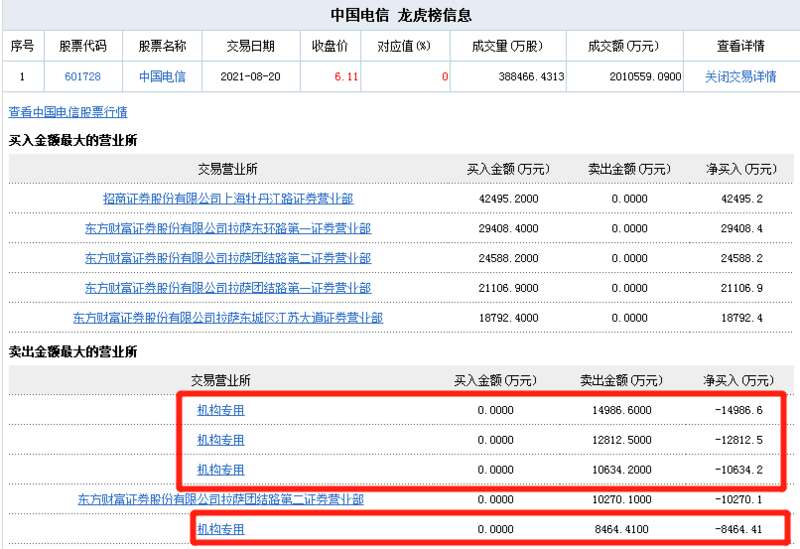Screen dimensions: 800x549
Task: Open 机构专用 link with 8464.4100 sold
Action: coord(221,529)
